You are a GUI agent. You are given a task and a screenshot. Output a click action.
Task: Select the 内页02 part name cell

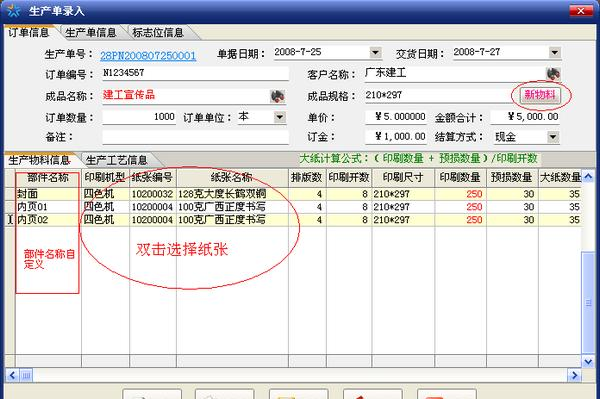(x=48, y=220)
